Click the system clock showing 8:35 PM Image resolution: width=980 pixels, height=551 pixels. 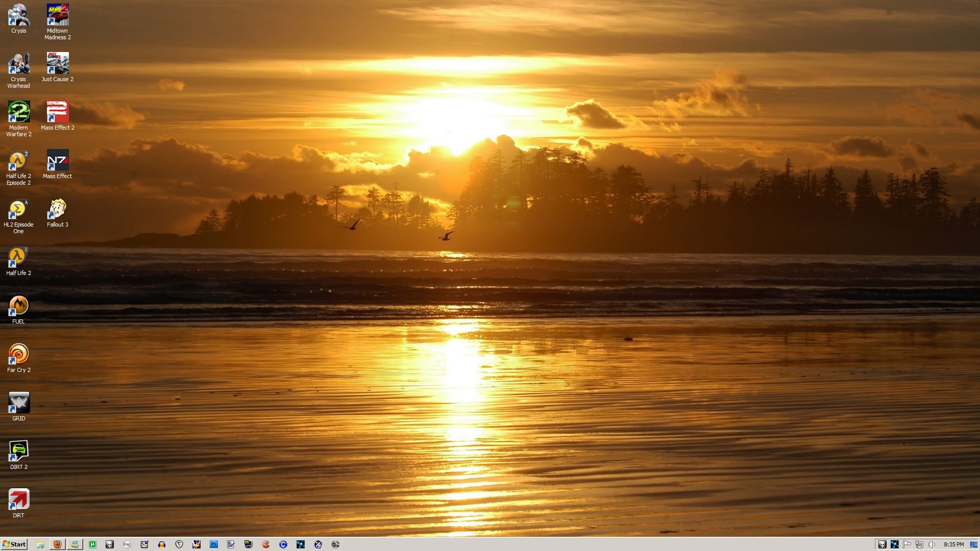(953, 544)
